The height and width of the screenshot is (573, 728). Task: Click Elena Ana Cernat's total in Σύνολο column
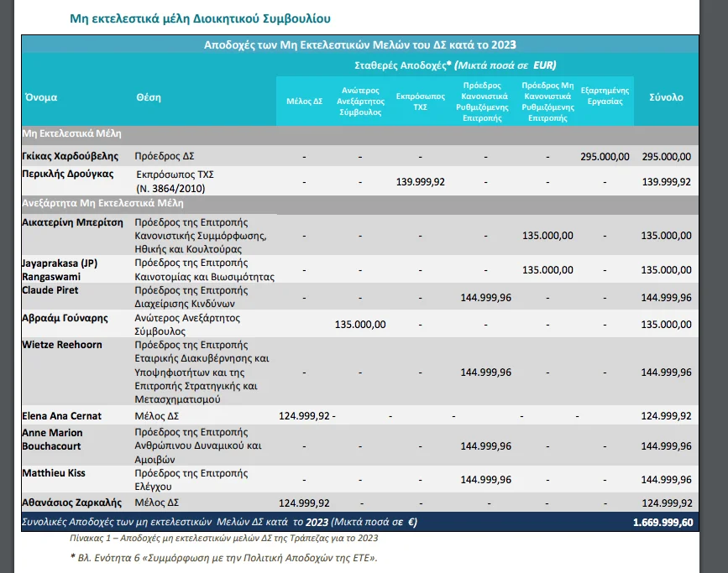click(666, 416)
